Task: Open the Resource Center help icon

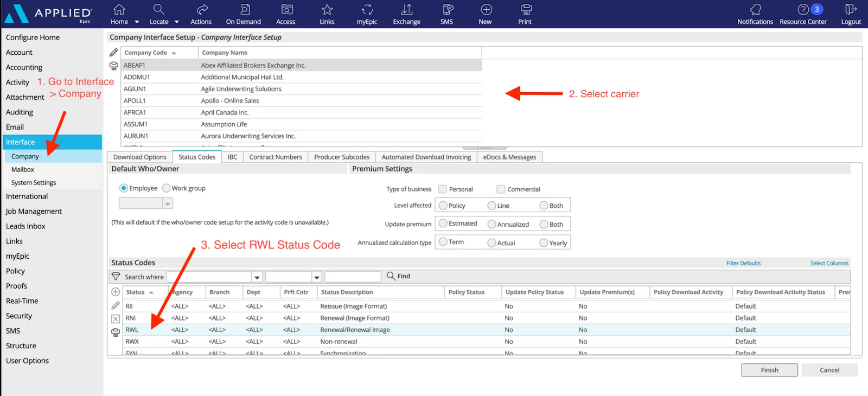Action: click(803, 10)
